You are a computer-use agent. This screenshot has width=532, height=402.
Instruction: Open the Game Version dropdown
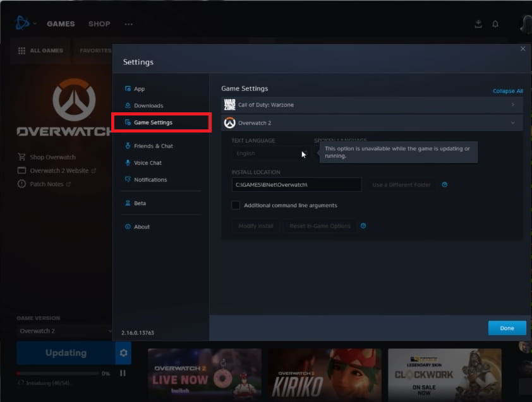(65, 331)
